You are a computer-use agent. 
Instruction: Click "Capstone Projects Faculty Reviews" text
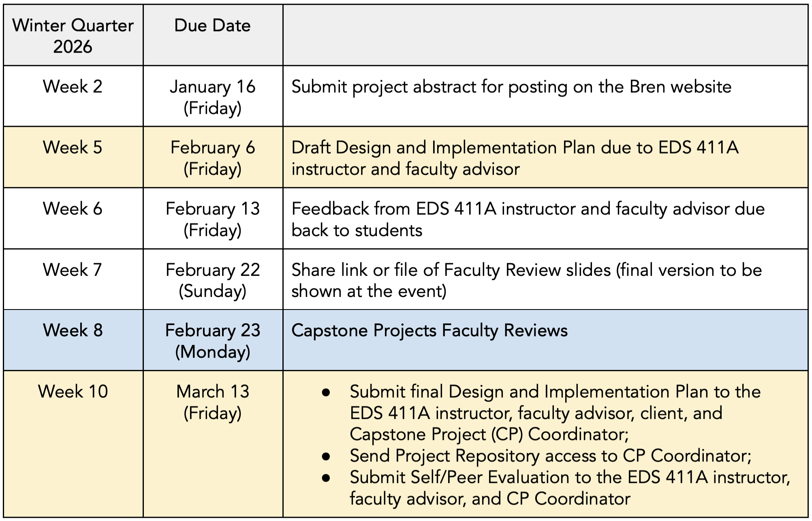(x=430, y=330)
